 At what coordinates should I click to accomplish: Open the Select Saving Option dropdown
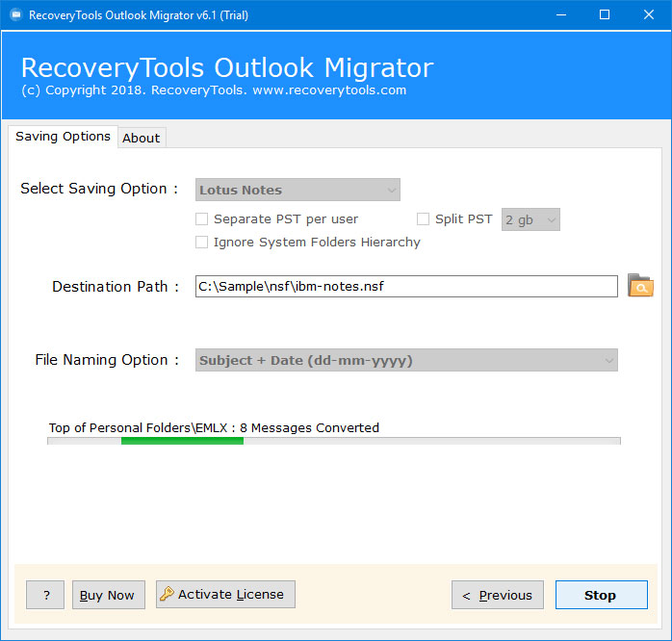click(x=297, y=190)
